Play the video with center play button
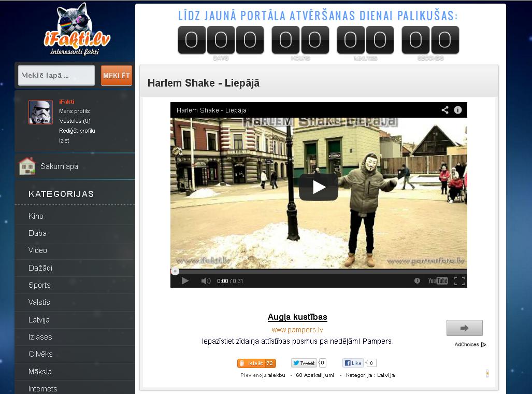Screen dimensions: 532x394 (318, 187)
